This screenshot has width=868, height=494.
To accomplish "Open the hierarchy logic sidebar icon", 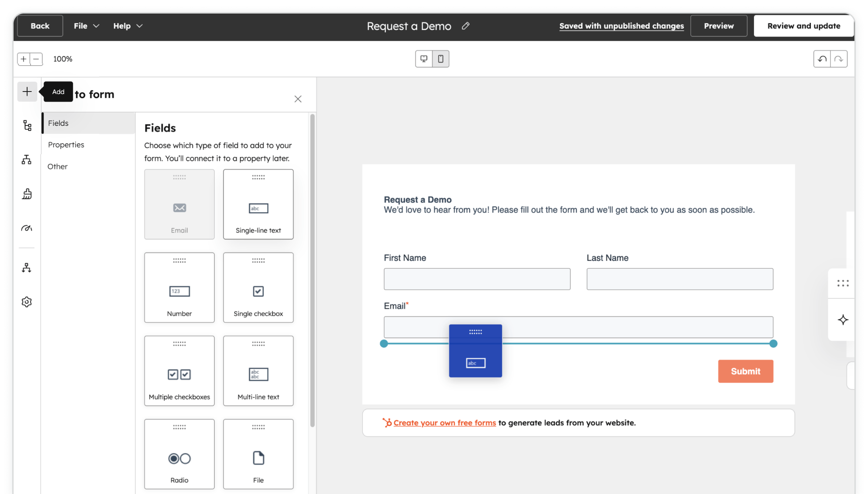I will [27, 160].
